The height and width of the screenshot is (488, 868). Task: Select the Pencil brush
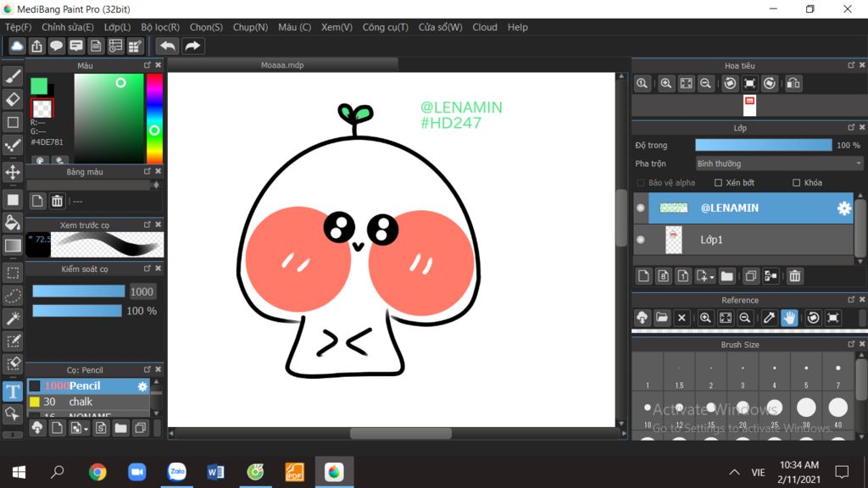pos(88,385)
